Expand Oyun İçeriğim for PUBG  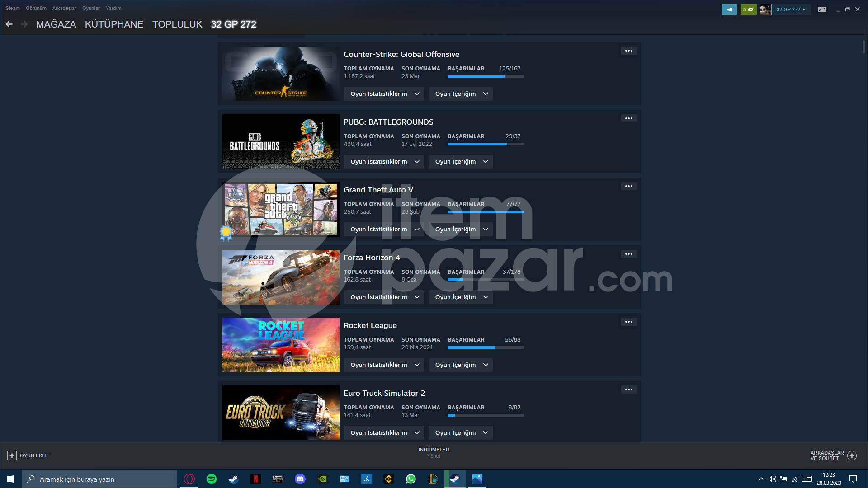tap(461, 162)
